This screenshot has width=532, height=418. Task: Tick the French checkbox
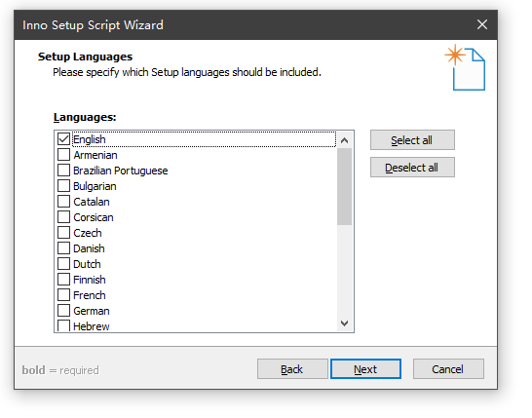pos(63,295)
